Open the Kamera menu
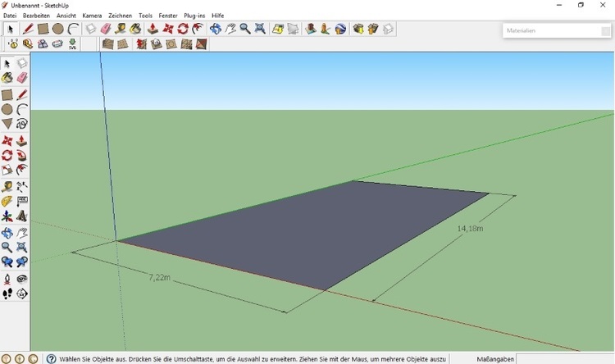This screenshot has width=615, height=364. click(92, 16)
